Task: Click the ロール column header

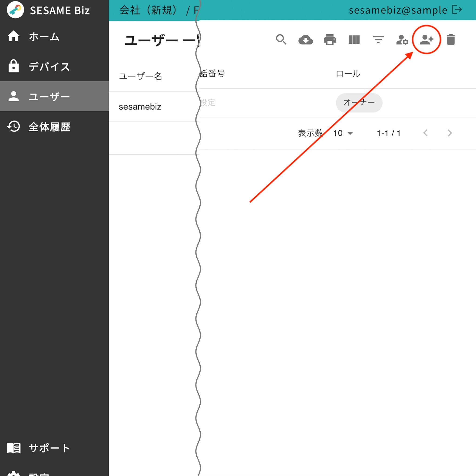Action: coord(348,74)
